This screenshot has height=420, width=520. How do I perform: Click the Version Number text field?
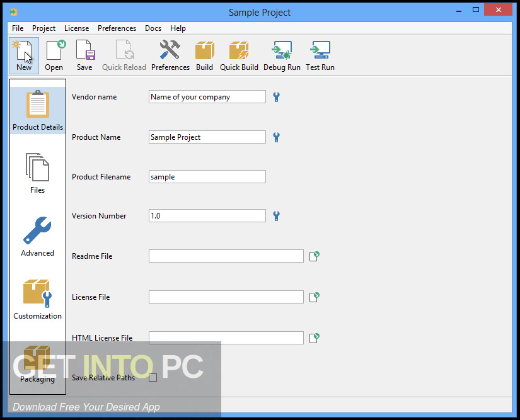click(x=207, y=215)
